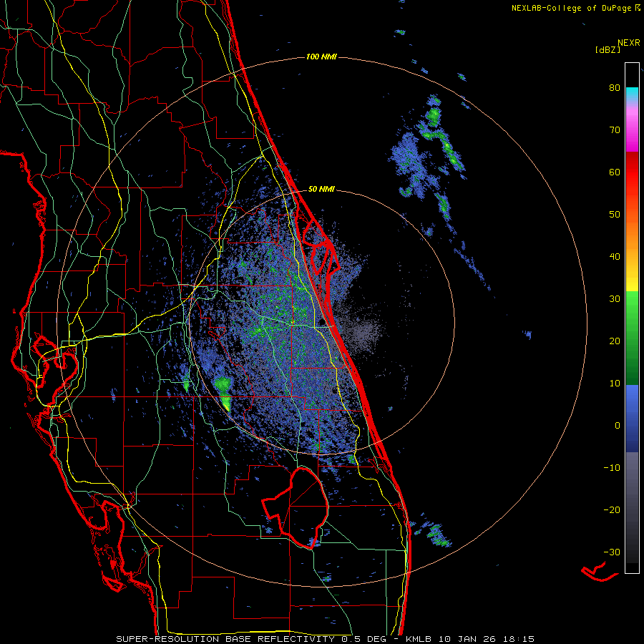Click the SUPER-RESOLUTION BASE REFLECTIVITY caption
644x644 pixels.
[225, 639]
